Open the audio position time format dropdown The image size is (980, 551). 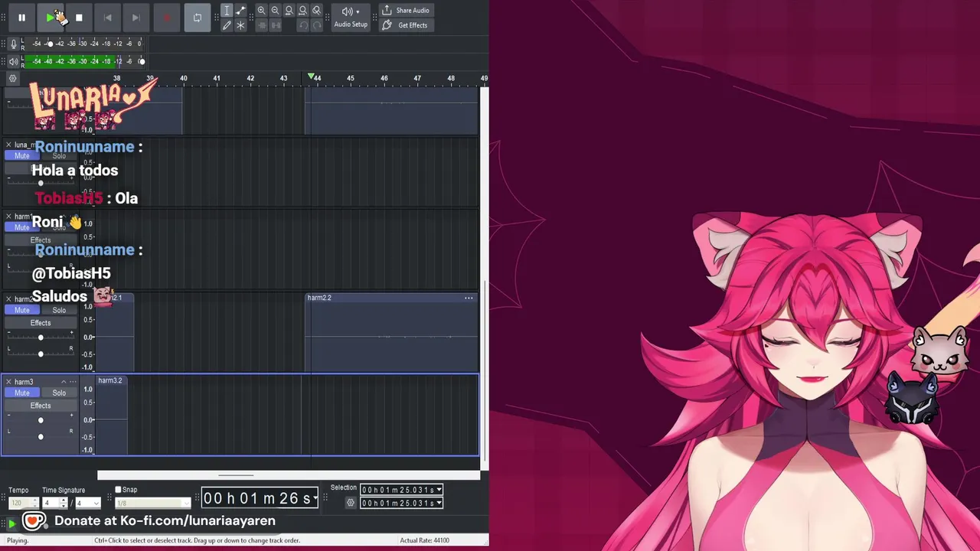tap(315, 499)
